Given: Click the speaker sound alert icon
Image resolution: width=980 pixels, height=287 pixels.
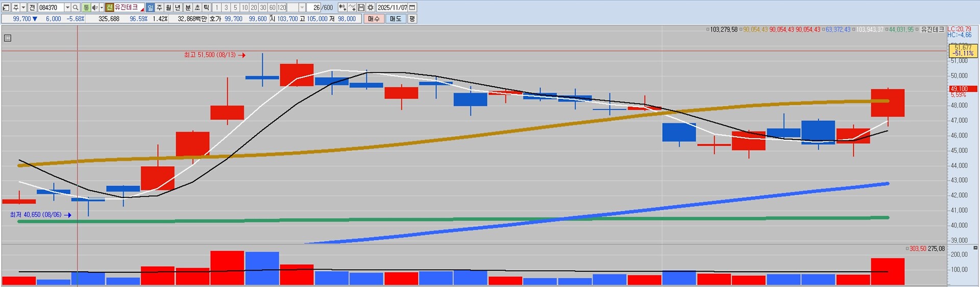Looking at the screenshot, I should [94, 8].
